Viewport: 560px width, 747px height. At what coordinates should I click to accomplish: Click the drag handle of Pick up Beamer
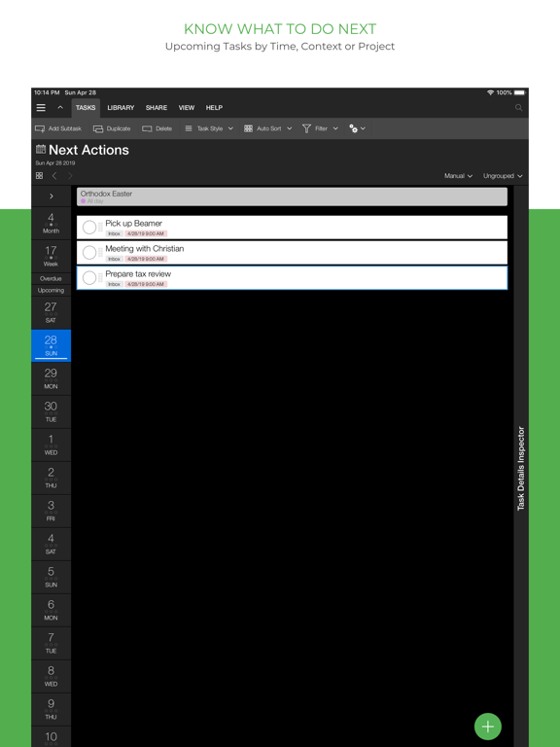[x=100, y=228]
